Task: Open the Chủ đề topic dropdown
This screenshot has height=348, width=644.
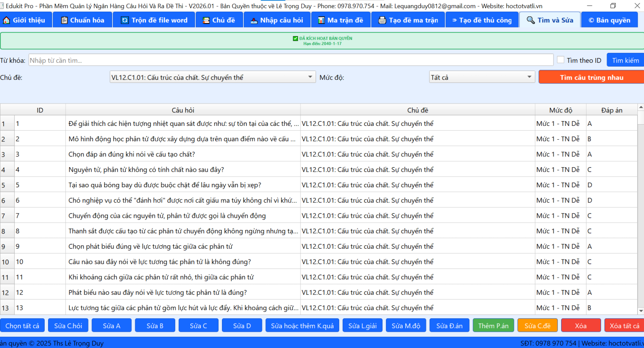Action: pyautogui.click(x=213, y=77)
